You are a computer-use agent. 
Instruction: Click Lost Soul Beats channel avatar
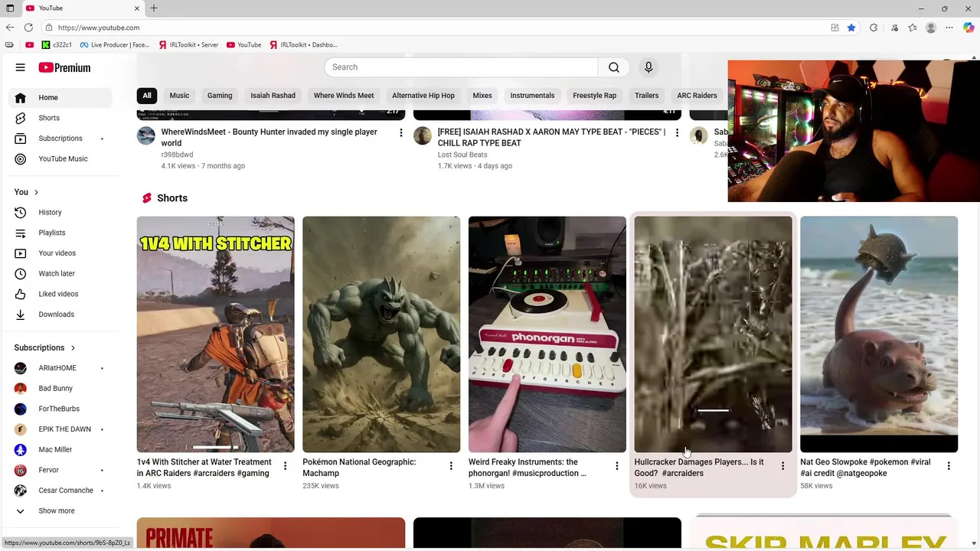[423, 136]
